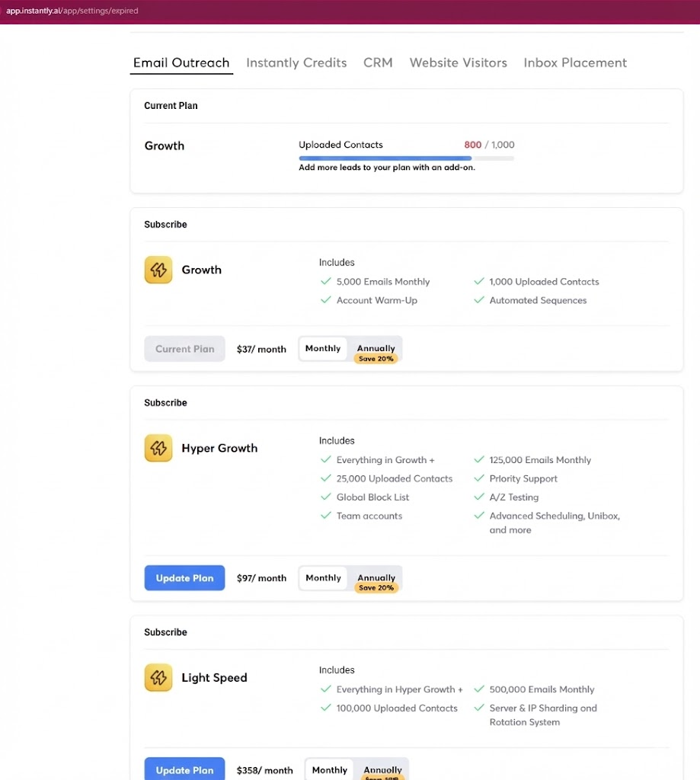Select Monthly billing for Light Speed plan
Image resolution: width=700 pixels, height=780 pixels.
329,769
